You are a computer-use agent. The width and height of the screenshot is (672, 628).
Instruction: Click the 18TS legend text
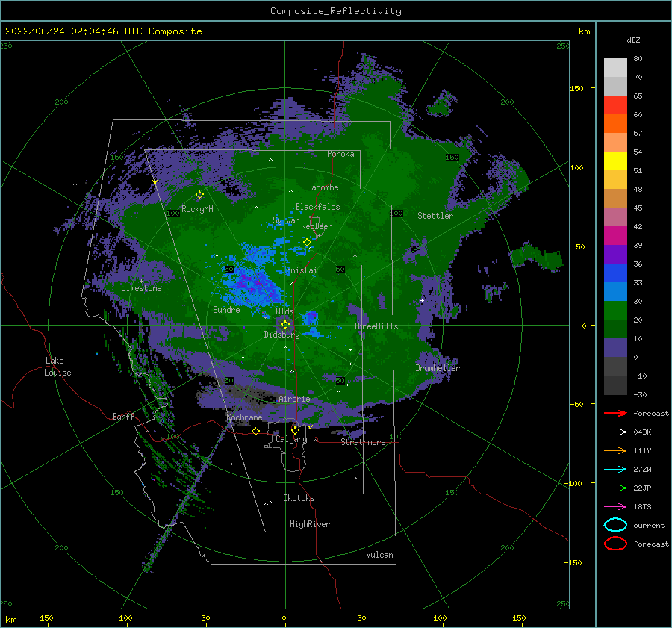click(642, 507)
